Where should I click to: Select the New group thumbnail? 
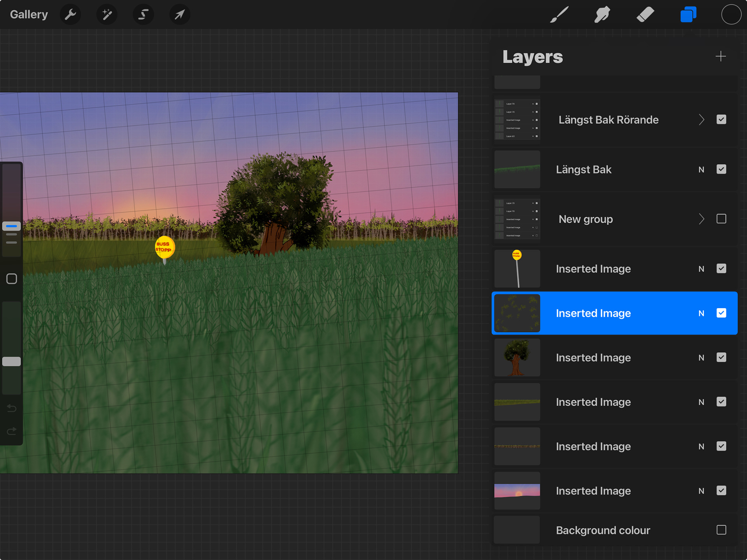517,219
